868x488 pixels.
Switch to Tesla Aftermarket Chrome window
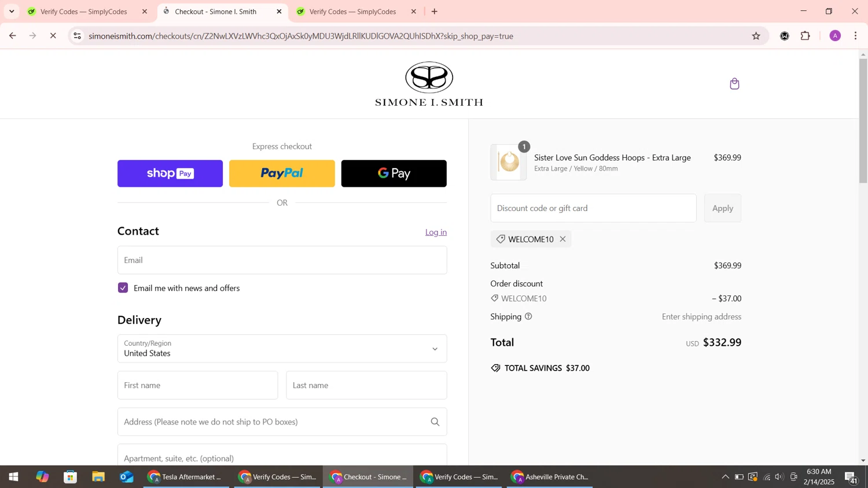coord(186,477)
